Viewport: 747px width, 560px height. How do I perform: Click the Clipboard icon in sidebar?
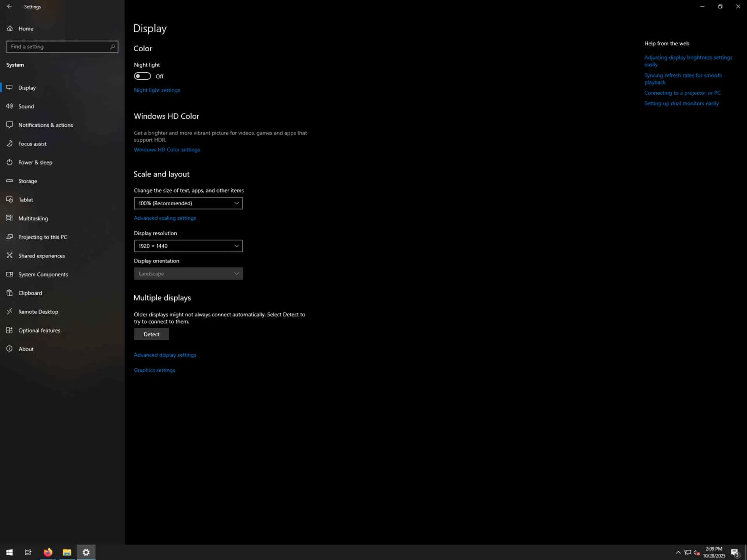click(x=10, y=293)
